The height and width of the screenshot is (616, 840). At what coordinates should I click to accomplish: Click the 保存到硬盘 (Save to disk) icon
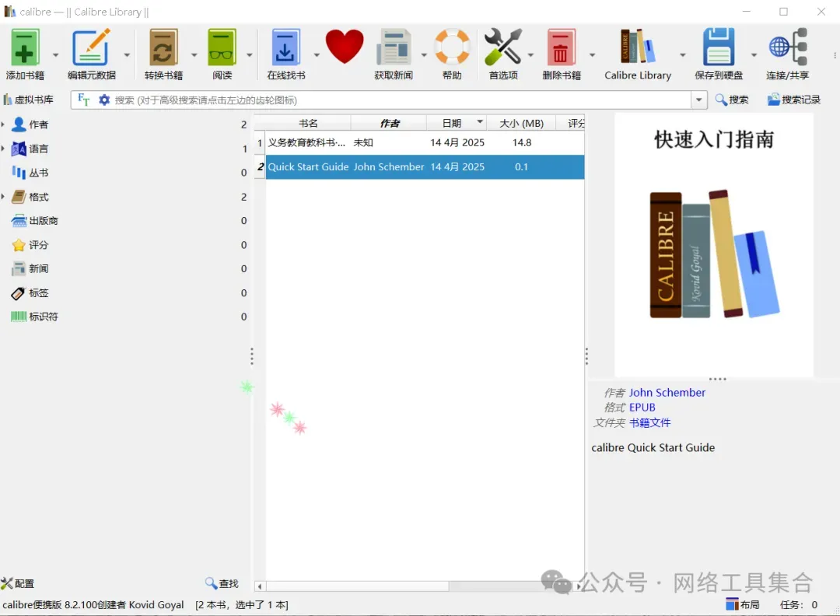tap(719, 48)
